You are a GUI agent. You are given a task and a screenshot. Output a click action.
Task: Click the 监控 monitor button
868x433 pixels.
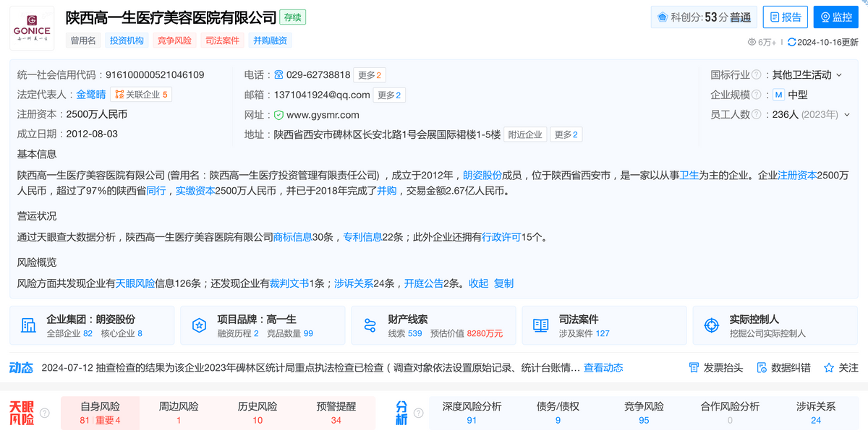tap(835, 17)
